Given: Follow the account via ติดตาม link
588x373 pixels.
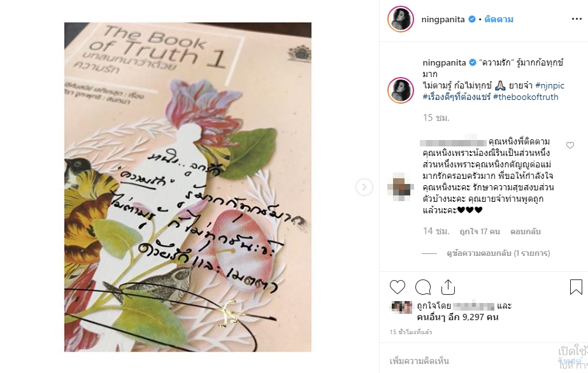Looking at the screenshot, I should 499,19.
